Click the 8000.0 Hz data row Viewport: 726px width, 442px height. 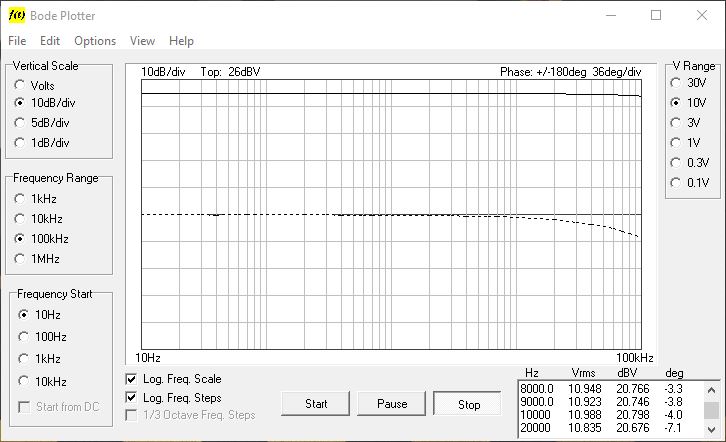611,389
